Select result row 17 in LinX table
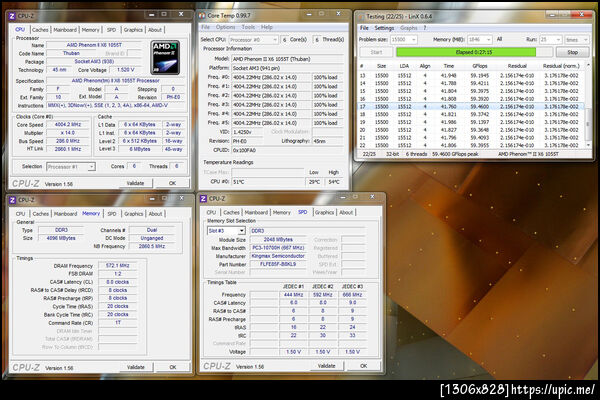600x400 pixels. click(x=471, y=106)
